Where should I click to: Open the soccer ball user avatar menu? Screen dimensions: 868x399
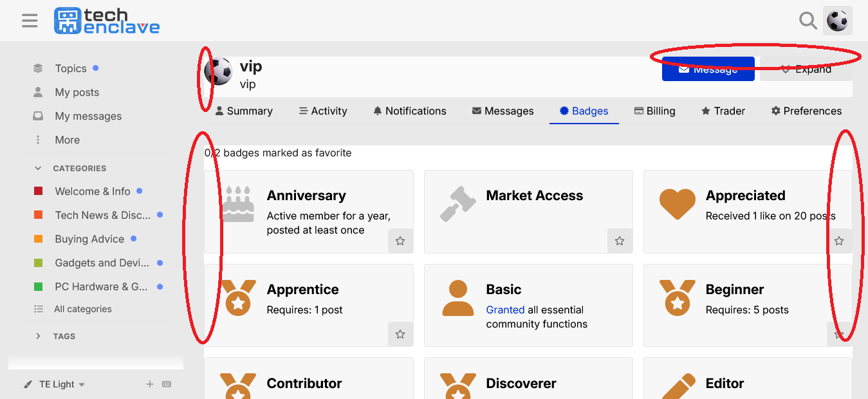click(837, 21)
